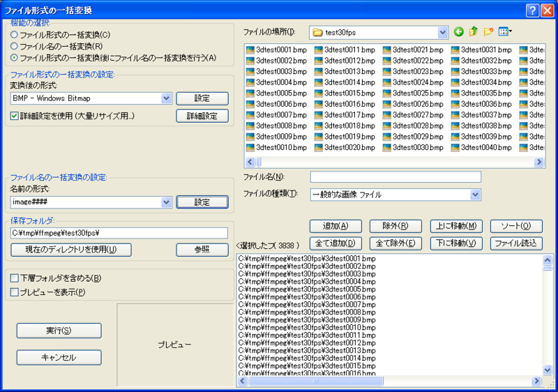This screenshot has height=392, width=558.
Task: Select ファイル名の一括変換(R) radio button
Action: [x=14, y=46]
